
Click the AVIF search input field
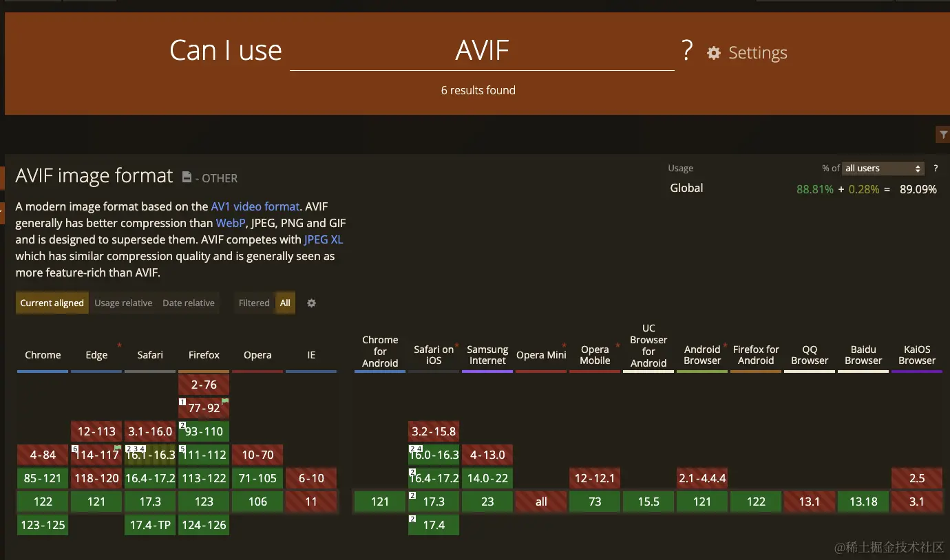482,51
